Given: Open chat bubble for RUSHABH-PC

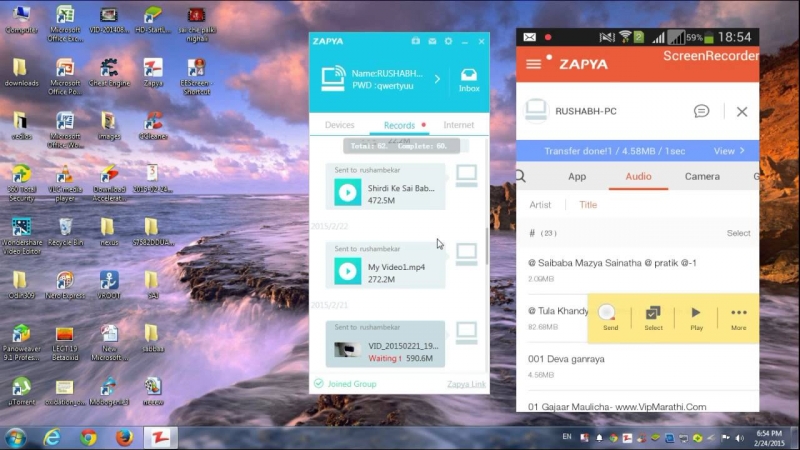Looking at the screenshot, I should pos(702,111).
